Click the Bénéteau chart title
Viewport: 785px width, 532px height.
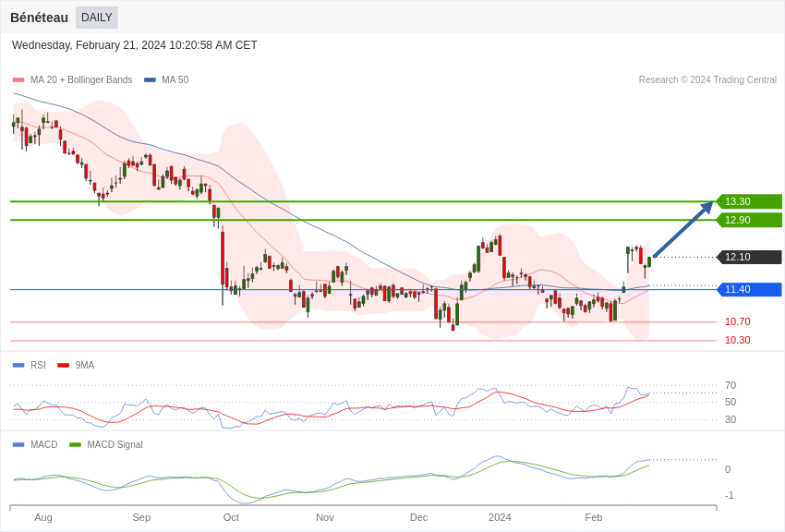click(x=39, y=18)
